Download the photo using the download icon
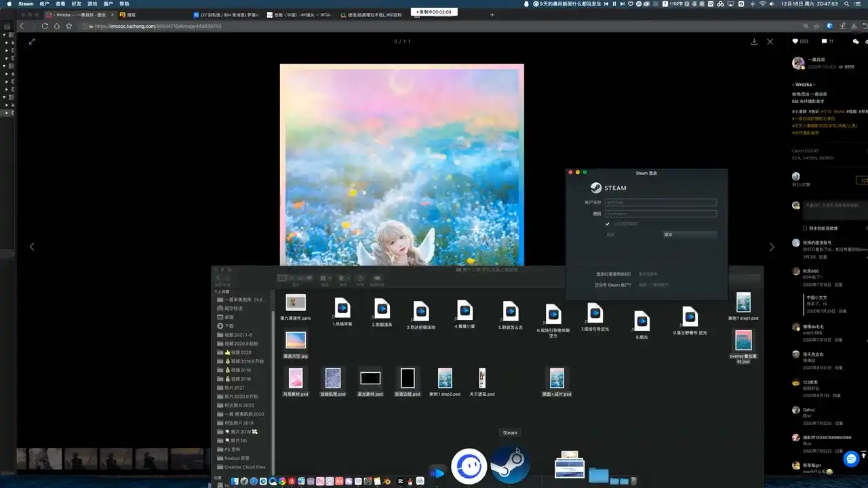868x488 pixels. click(754, 41)
